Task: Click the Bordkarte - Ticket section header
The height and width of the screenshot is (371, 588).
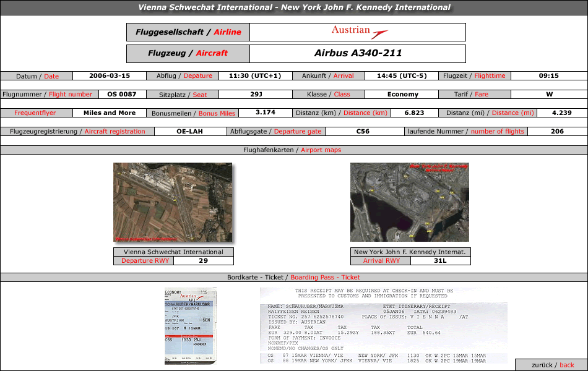Action: pos(294,278)
